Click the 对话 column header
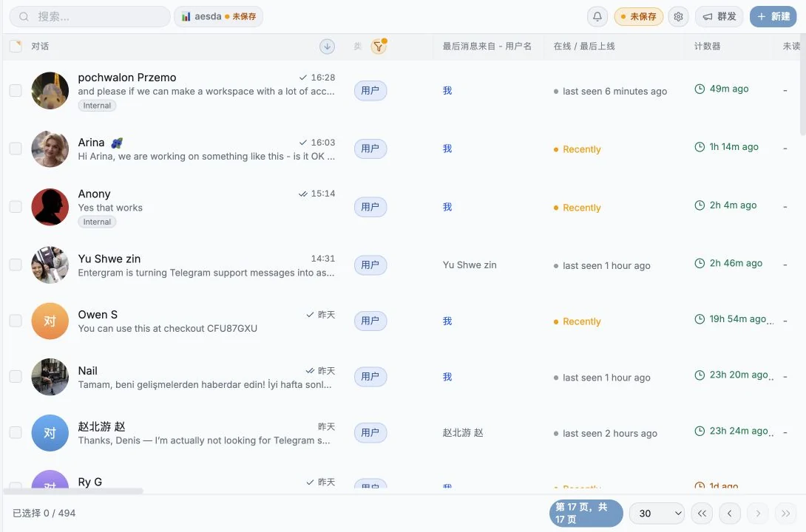 click(x=40, y=47)
